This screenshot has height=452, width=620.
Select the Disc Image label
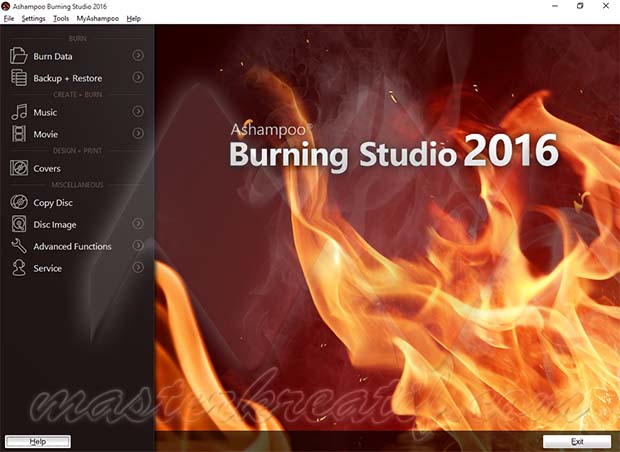55,225
